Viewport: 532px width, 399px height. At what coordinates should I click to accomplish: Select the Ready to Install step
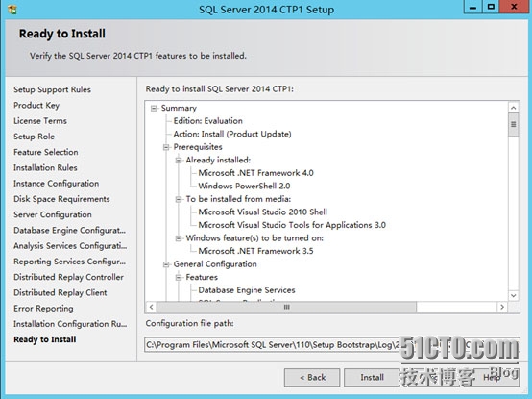(45, 339)
